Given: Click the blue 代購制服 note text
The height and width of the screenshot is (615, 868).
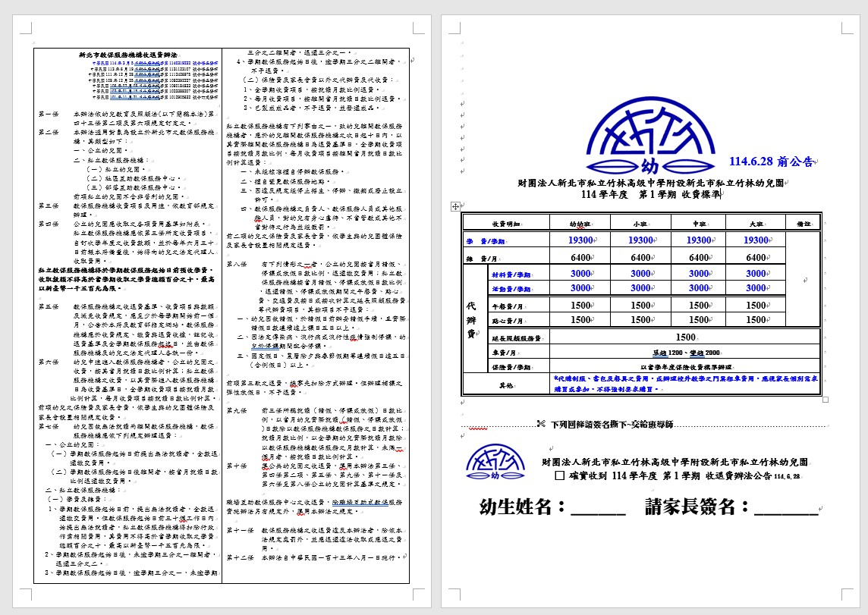Looking at the screenshot, I should click(685, 384).
